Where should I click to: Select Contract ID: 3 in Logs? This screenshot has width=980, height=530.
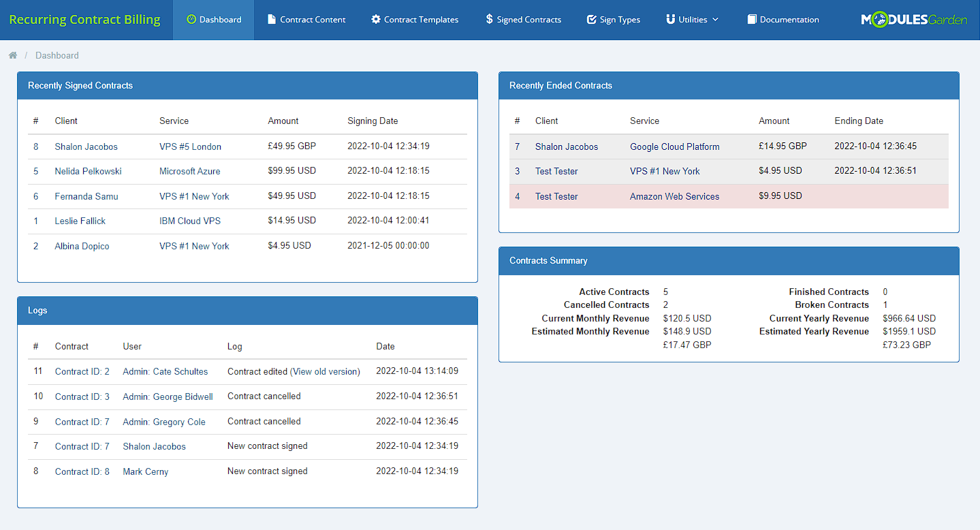82,396
